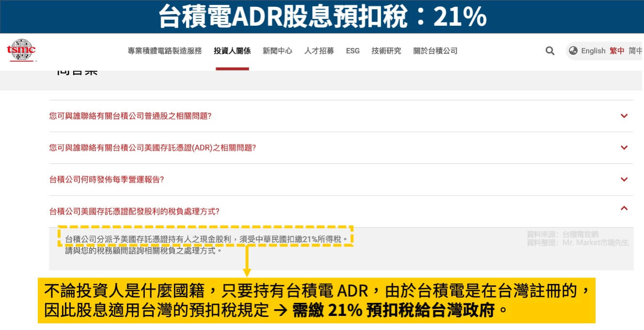The width and height of the screenshot is (644, 330).
Task: Open 投資人關係 menu item
Action: [232, 50]
